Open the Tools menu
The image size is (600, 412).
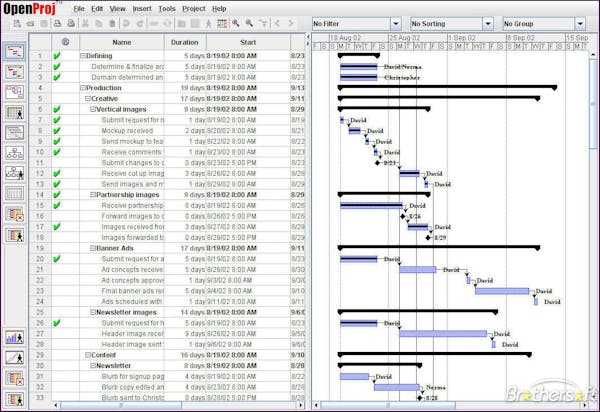(167, 8)
